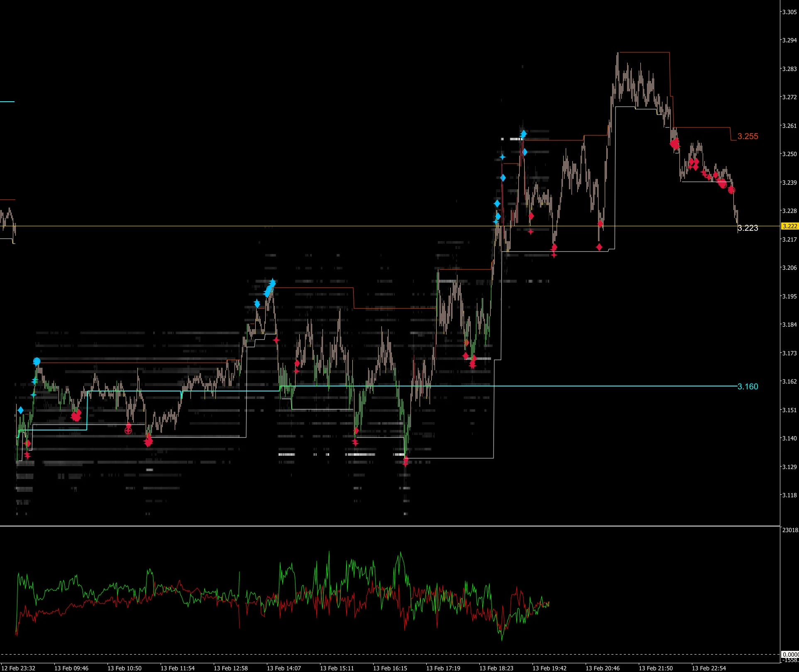The height and width of the screenshot is (672, 799).
Task: Select the cyan 3.160 level label
Action: 748,386
